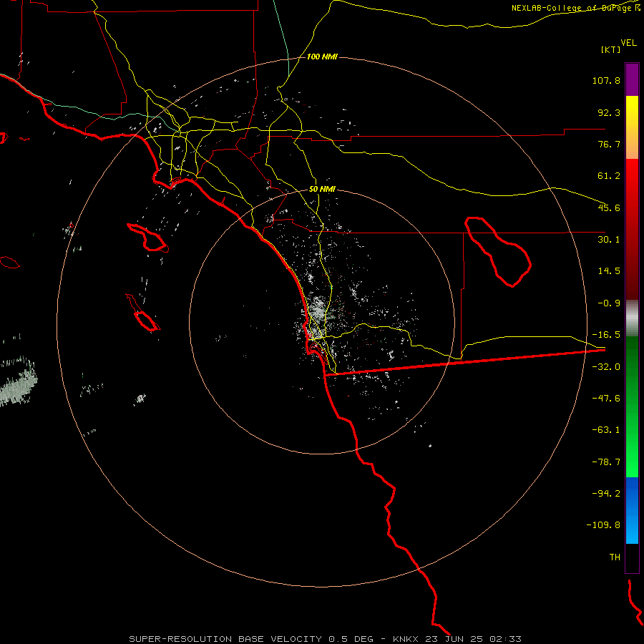Click the Santa Catalina Island outline

pos(148,238)
